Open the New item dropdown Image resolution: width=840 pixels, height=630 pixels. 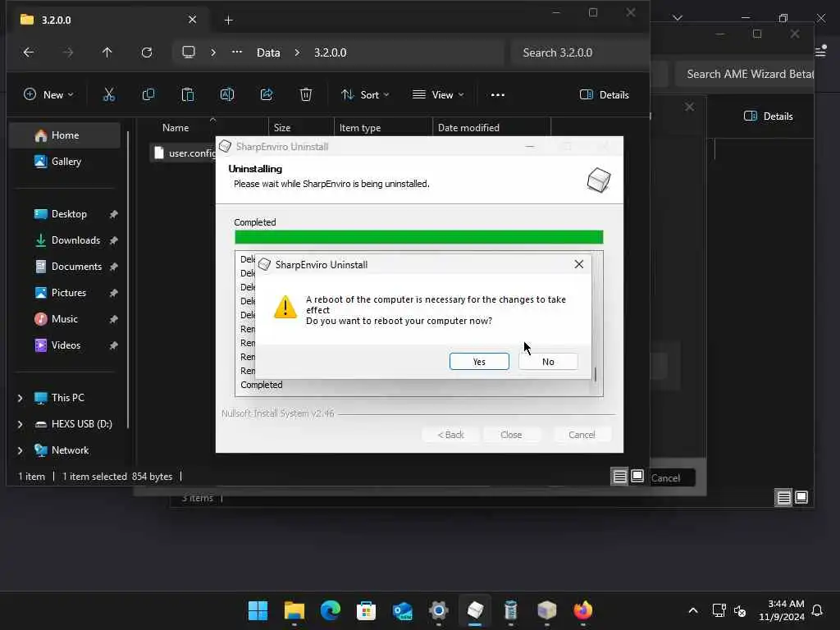[x=48, y=95]
